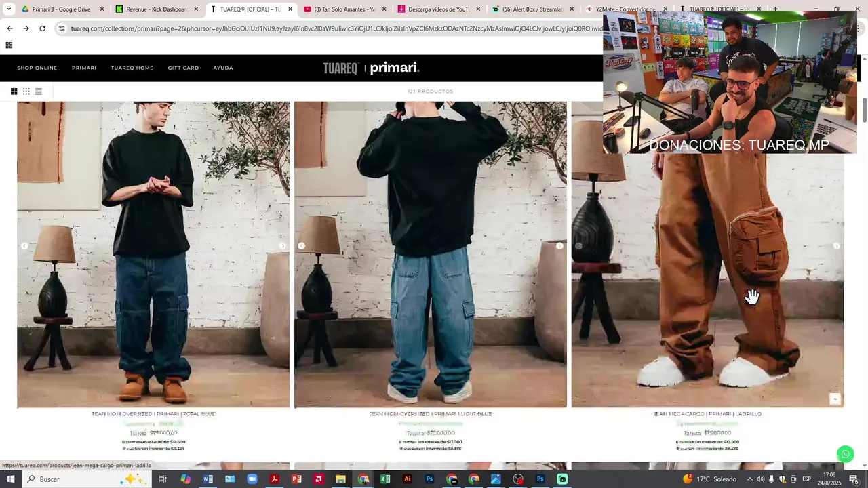The width and height of the screenshot is (868, 488).
Task: Open the GIFT CARD page
Action: coord(184,68)
